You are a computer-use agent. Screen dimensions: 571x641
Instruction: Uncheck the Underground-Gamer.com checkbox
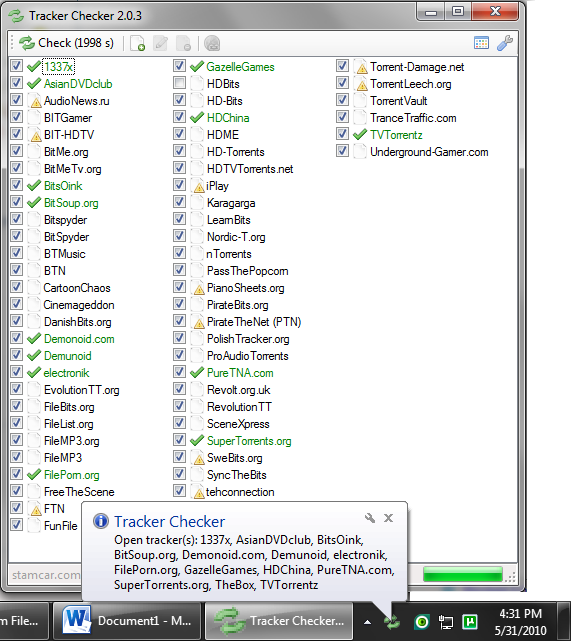[342, 151]
